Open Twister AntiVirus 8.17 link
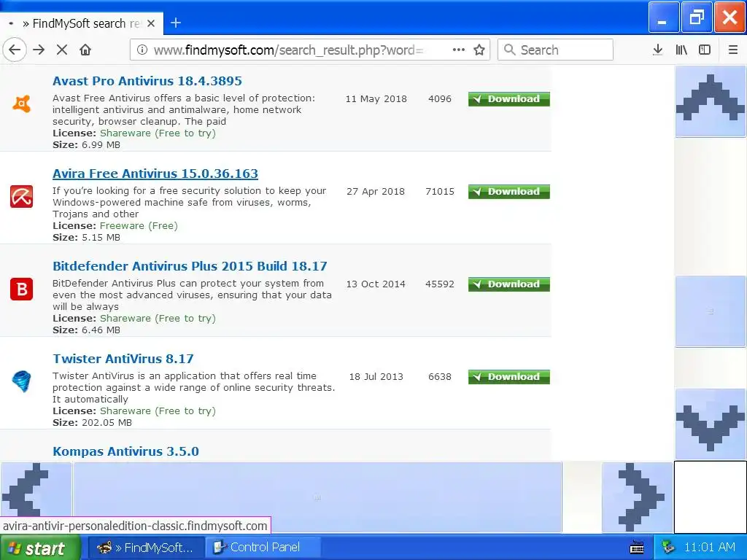Image resolution: width=747 pixels, height=560 pixels. point(123,359)
